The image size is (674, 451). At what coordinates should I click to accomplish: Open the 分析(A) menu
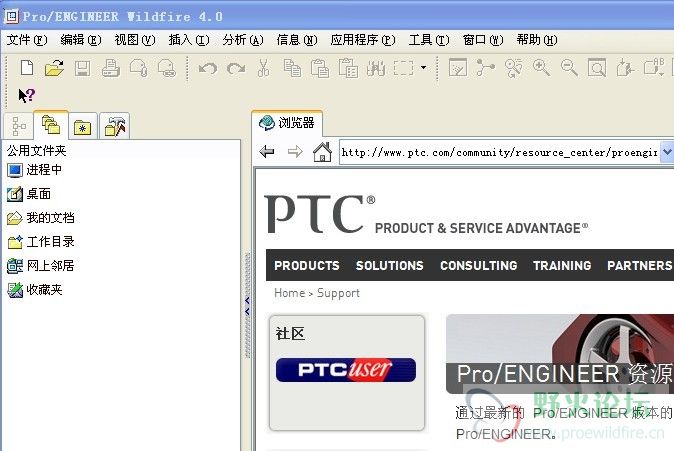point(243,40)
